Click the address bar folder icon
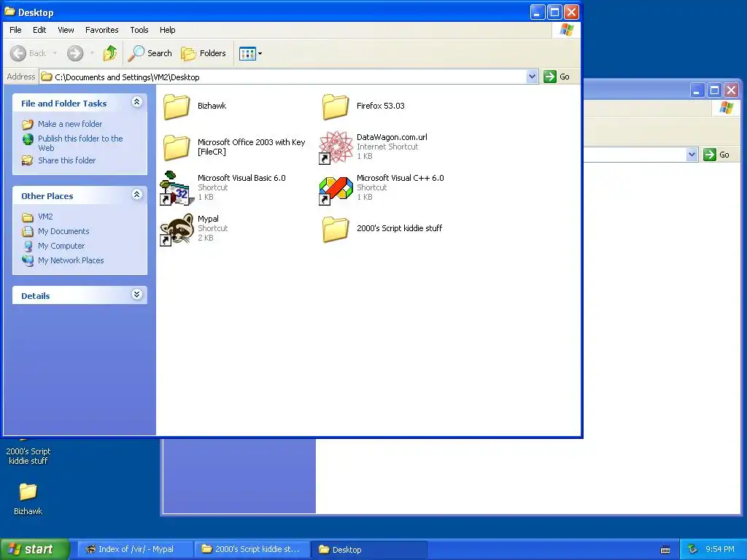This screenshot has width=747, height=560. (46, 77)
